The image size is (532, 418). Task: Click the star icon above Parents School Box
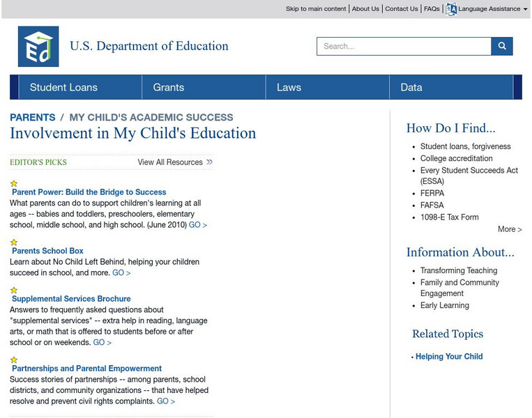coord(14,242)
